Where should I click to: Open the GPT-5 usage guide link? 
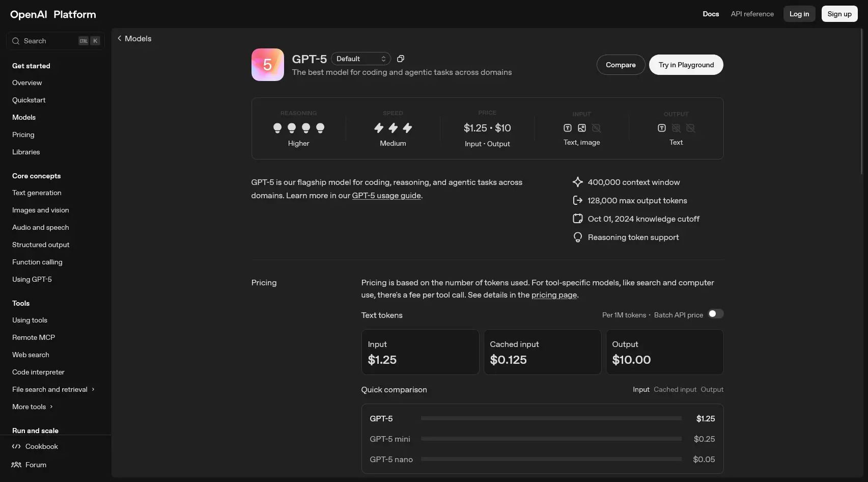[386, 195]
